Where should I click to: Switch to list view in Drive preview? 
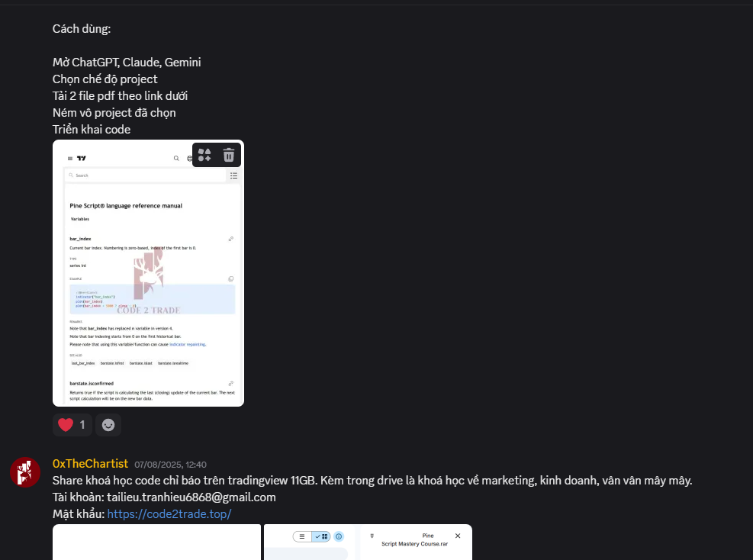click(x=302, y=536)
